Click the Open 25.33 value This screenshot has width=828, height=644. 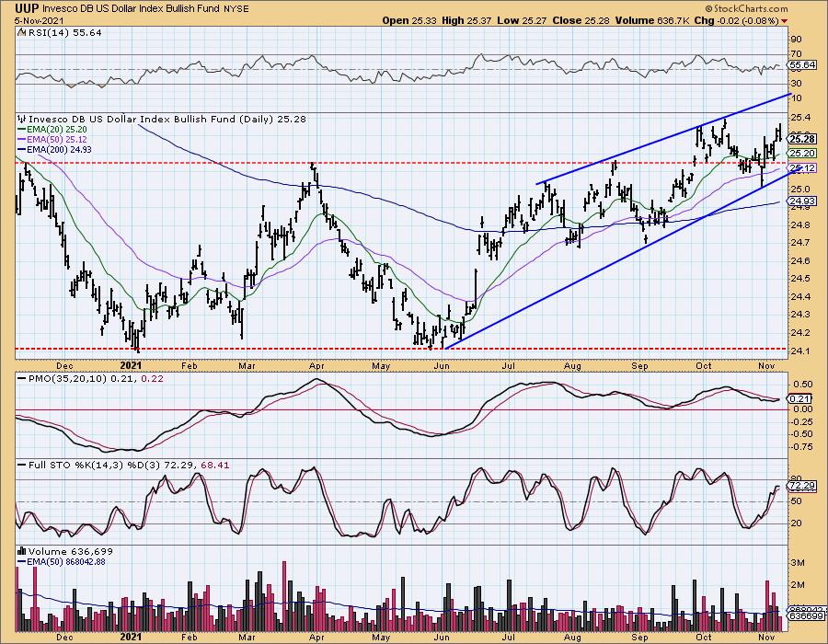pos(409,20)
